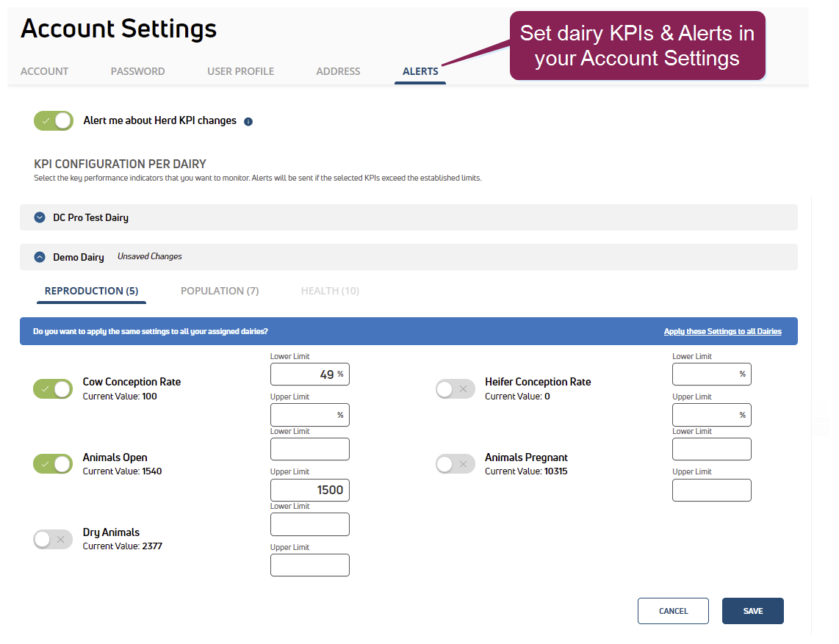Enable the Dry Animals toggle
839x644 pixels.
coord(53,540)
